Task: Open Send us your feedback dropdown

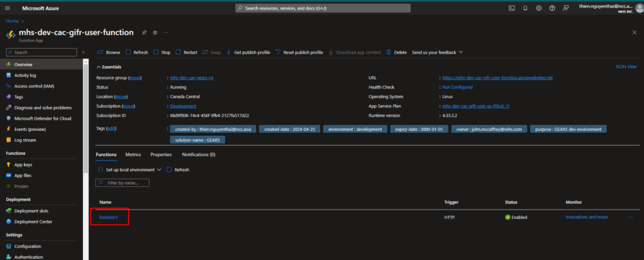Action: click(x=438, y=52)
